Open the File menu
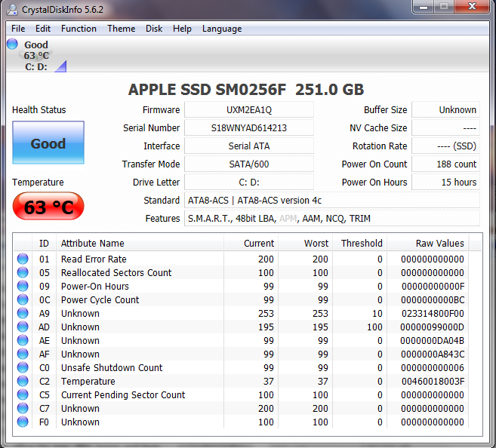This screenshot has height=448, width=496. tap(18, 29)
